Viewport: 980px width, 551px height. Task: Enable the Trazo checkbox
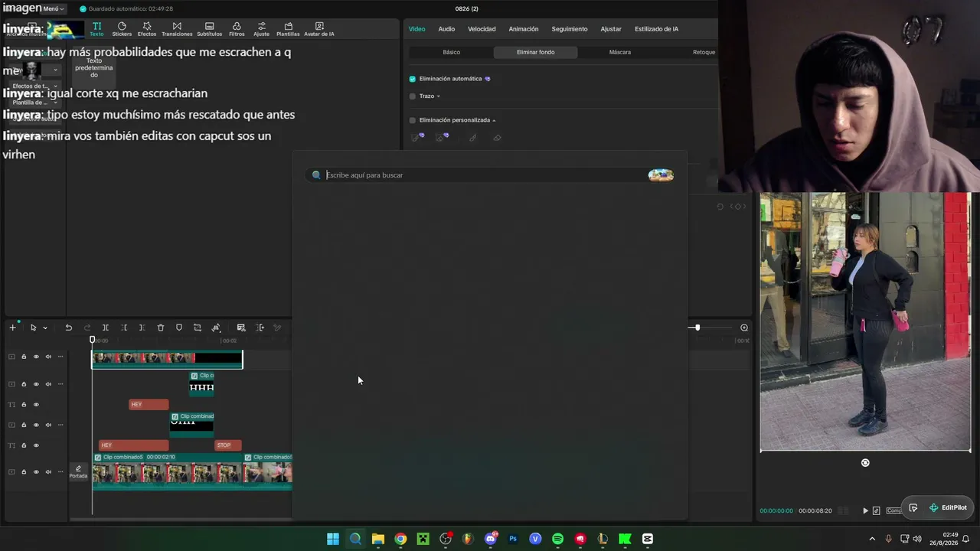413,96
